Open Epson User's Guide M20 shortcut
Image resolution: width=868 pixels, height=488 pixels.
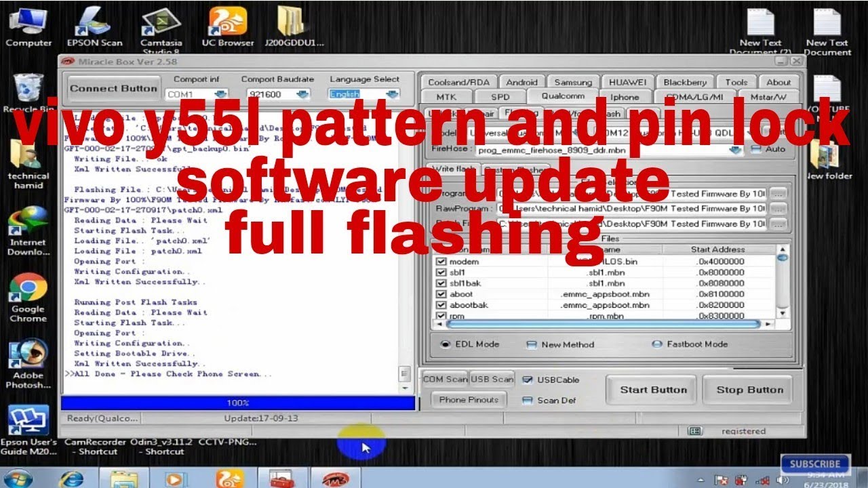[x=28, y=431]
